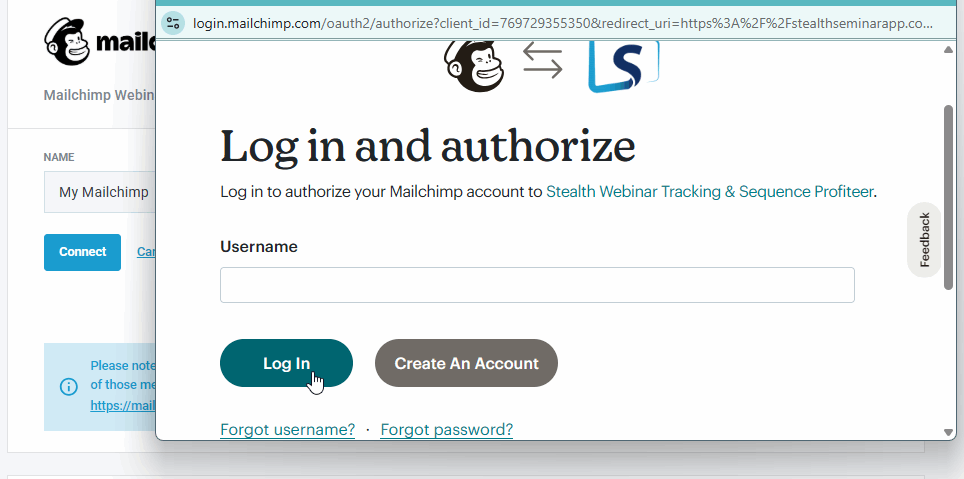Click the Connect button
The image size is (964, 479).
82,252
